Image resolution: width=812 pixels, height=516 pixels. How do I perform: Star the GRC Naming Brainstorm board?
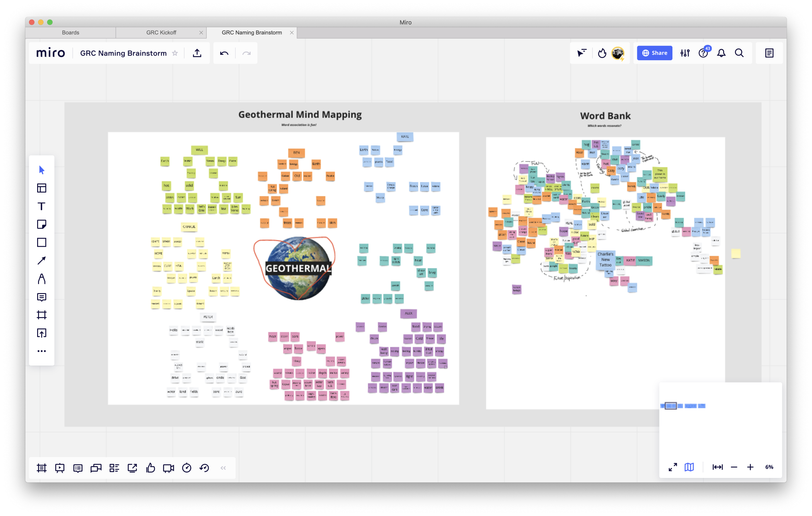(x=175, y=53)
